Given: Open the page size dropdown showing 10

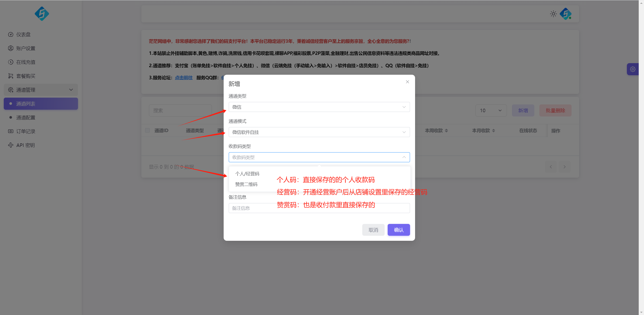Looking at the screenshot, I should (491, 110).
